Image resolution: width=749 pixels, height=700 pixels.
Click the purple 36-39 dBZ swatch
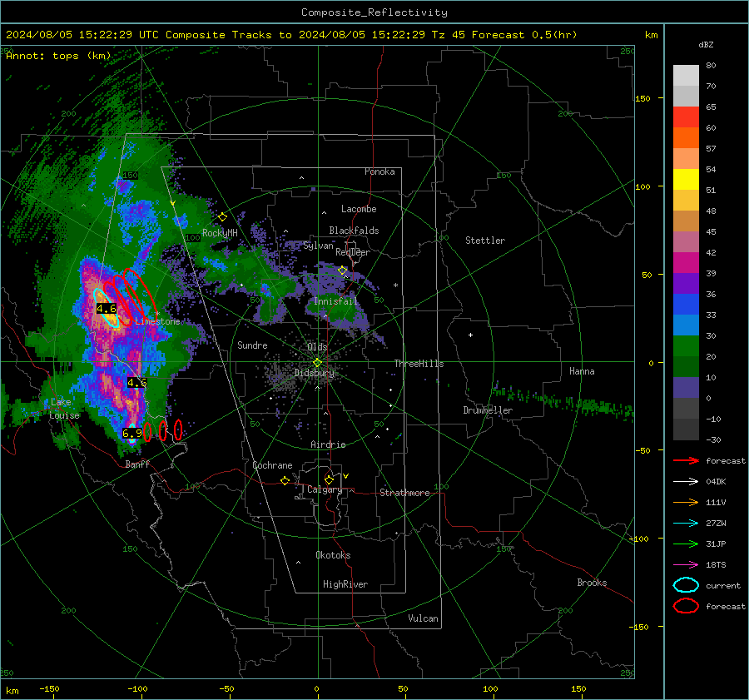[x=686, y=284]
